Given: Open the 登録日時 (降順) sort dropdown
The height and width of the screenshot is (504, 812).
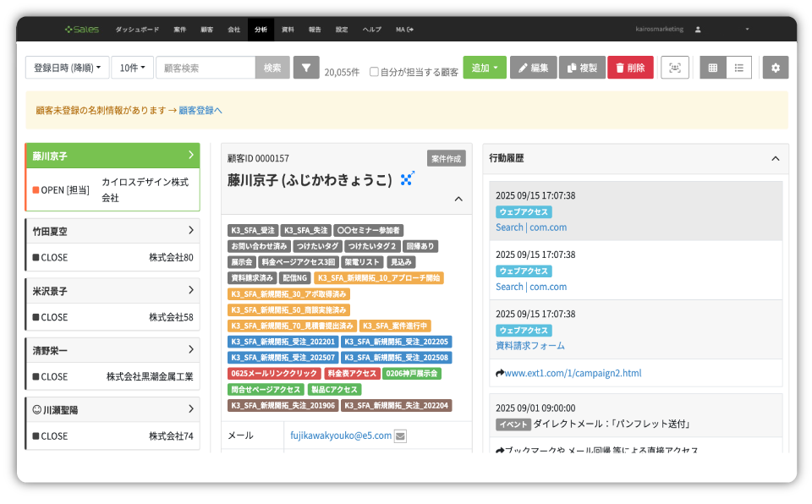Looking at the screenshot, I should point(68,68).
